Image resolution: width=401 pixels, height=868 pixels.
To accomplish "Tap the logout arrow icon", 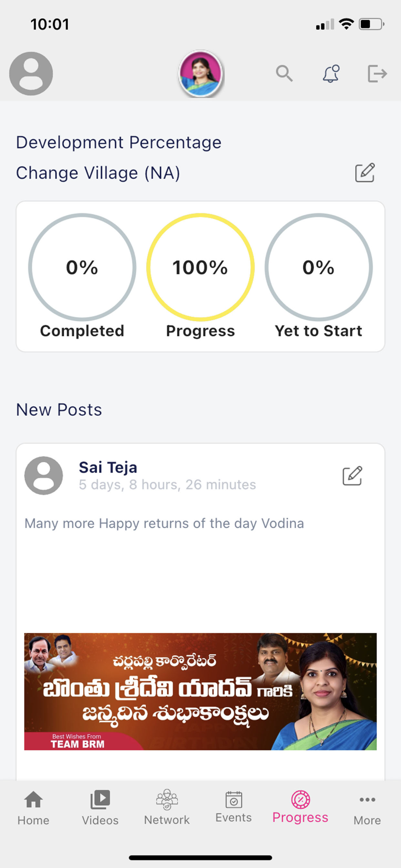I will pos(377,73).
